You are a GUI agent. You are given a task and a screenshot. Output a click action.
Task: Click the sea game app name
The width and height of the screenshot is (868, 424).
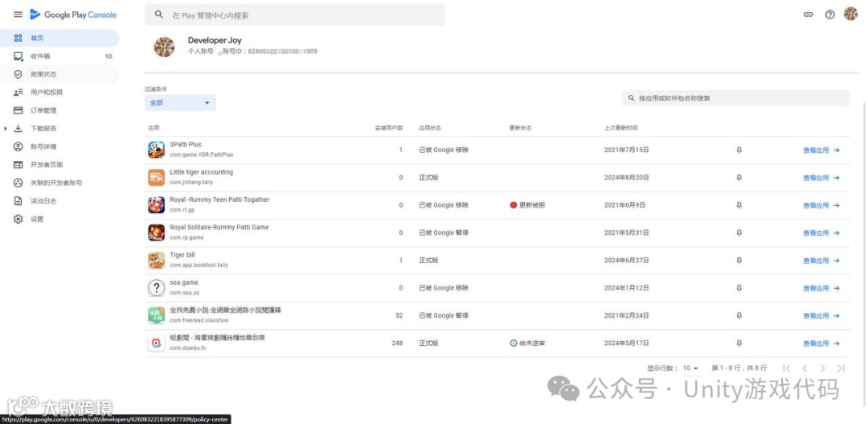point(184,282)
